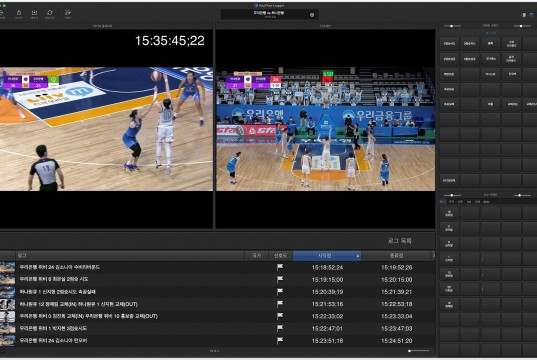Select end time 15:20:15;00
This screenshot has width=537, height=360.
click(x=397, y=280)
